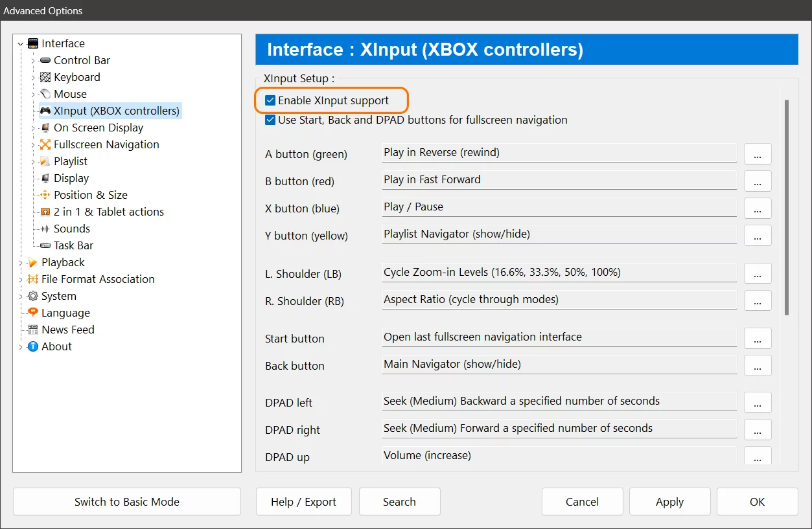This screenshot has height=529, width=812.
Task: Click the Sounds waveform icon
Action: 45,229
